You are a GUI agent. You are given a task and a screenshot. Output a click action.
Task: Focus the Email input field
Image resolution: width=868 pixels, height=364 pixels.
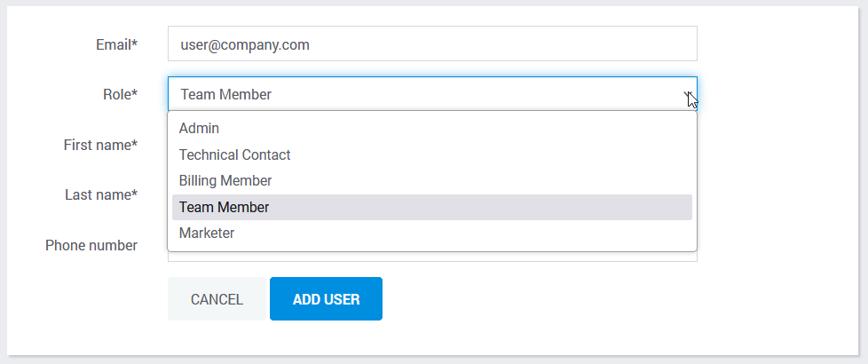coord(432,44)
